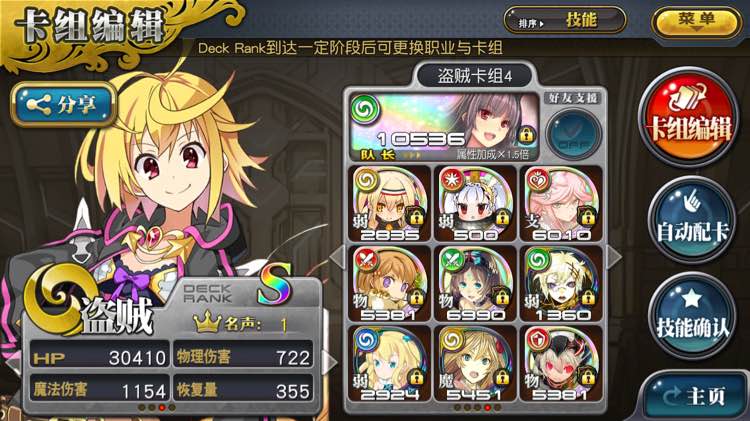This screenshot has width=750, height=421.
Task: Open the 排序 技能 sort dropdown
Action: [565, 21]
